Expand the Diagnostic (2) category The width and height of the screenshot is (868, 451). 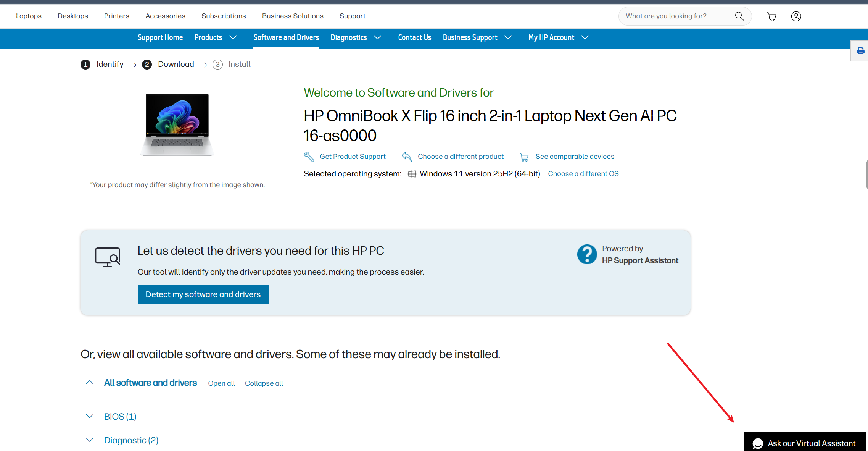pyautogui.click(x=90, y=440)
